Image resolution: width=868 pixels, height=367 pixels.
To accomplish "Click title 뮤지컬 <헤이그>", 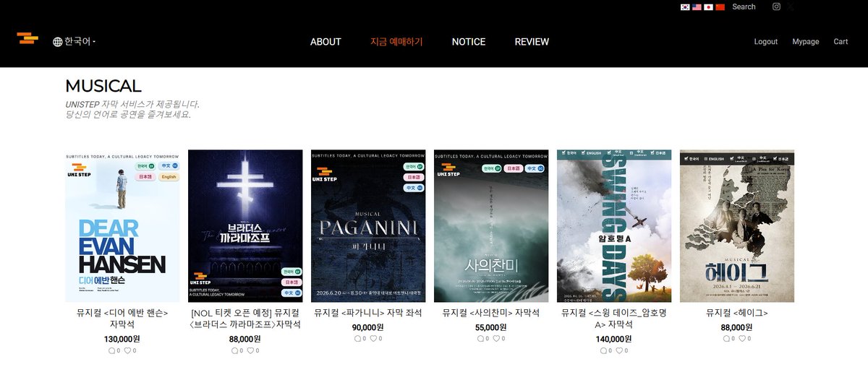I will (737, 313).
